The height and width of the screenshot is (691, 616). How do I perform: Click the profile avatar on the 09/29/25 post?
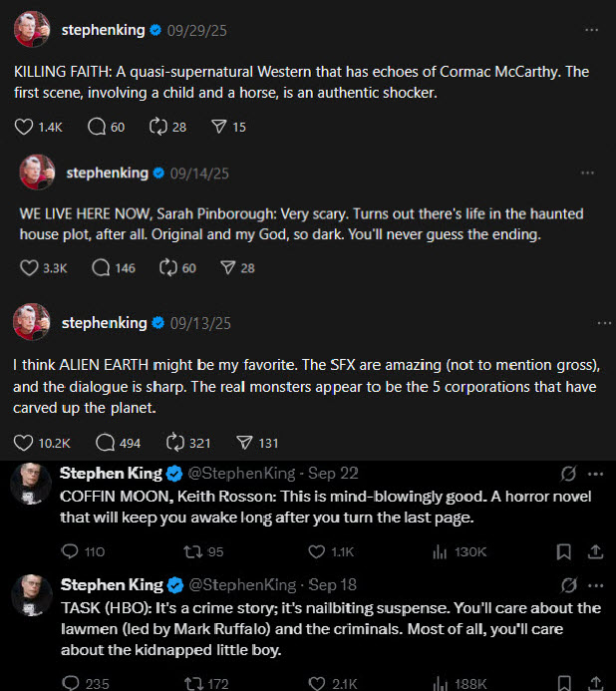(32, 31)
